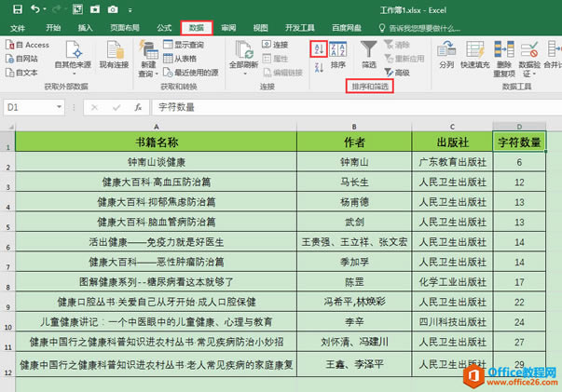This screenshot has height=392, width=562.
Task: Click the camera screenshot icon in title bar
Action: click(113, 9)
